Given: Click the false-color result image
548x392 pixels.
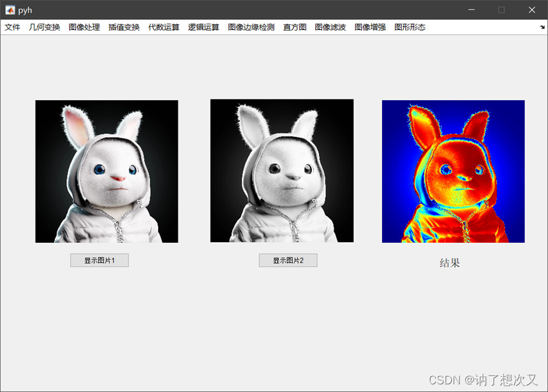Looking at the screenshot, I should pyautogui.click(x=454, y=171).
